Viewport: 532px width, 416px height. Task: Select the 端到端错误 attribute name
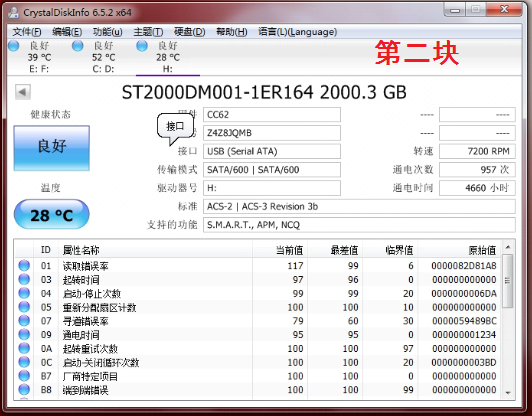pos(86,390)
